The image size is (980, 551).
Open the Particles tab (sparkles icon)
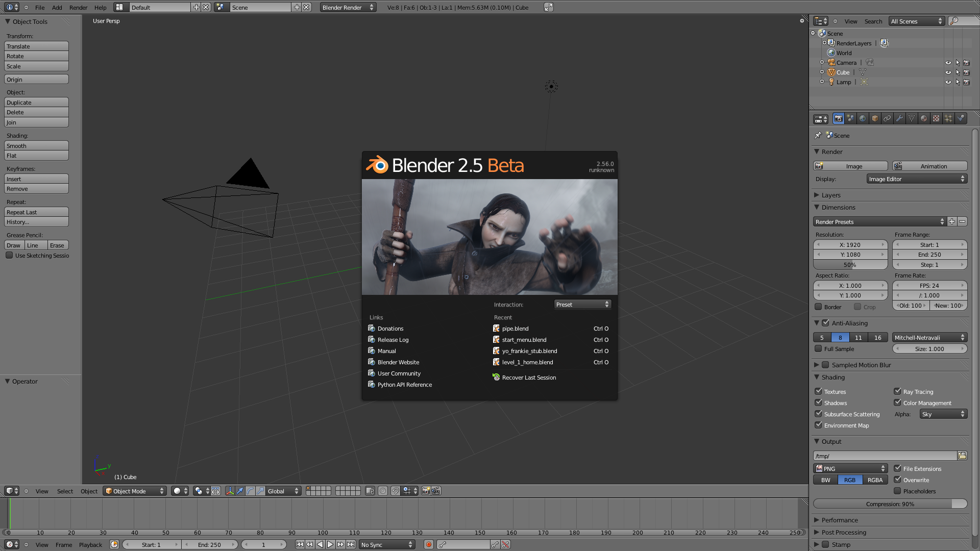click(948, 118)
